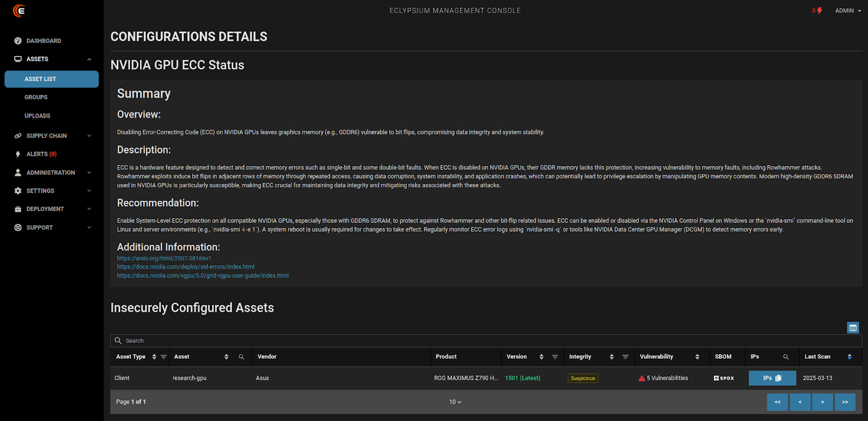The height and width of the screenshot is (421, 868).
Task: Open the NVIDIA grid-vgpu user guide link
Action: (x=203, y=276)
